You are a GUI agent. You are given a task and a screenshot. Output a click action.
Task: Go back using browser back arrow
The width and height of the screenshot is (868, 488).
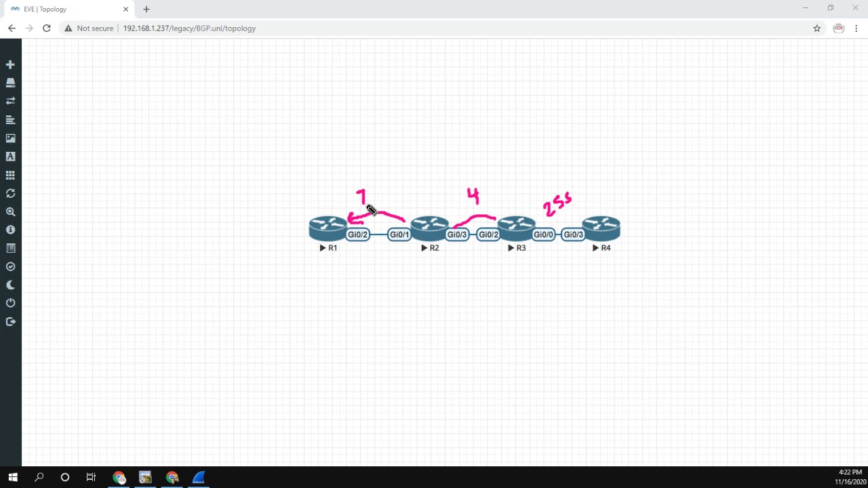click(12, 28)
